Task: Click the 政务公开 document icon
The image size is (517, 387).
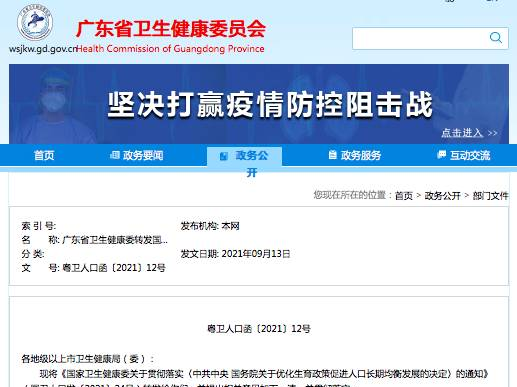Action: tap(224, 156)
